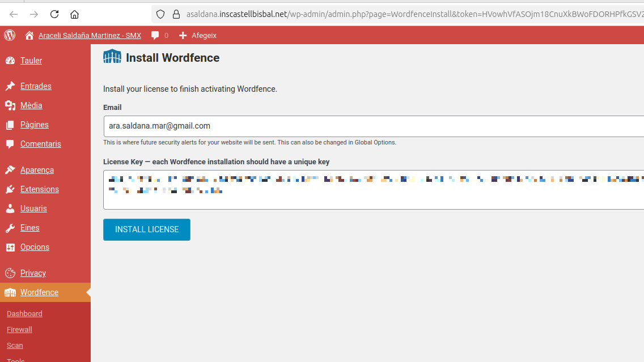This screenshot has height=362, width=644.
Task: Click the INSTALL LICENSE button
Action: click(x=147, y=229)
